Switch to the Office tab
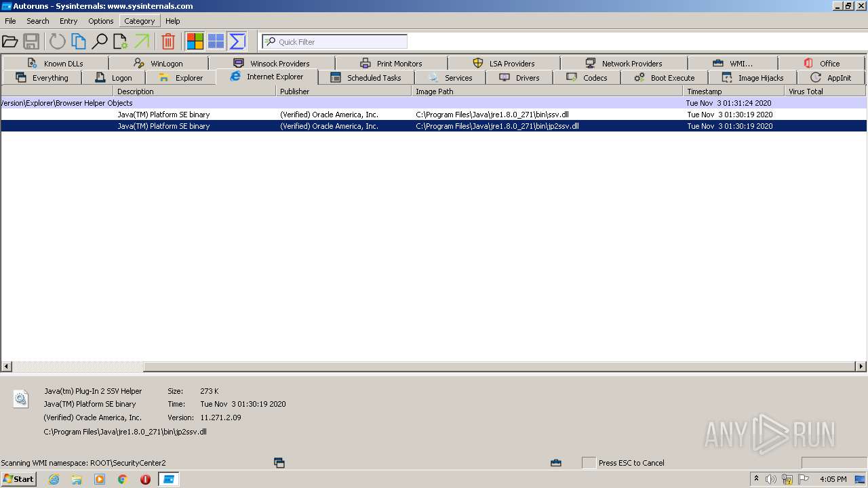Viewport: 868px width, 488px height. [x=822, y=63]
